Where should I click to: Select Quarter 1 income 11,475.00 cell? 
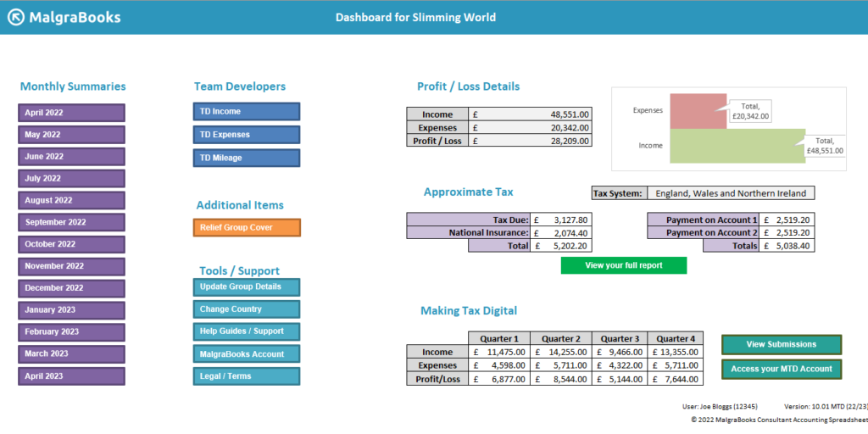[x=499, y=352]
